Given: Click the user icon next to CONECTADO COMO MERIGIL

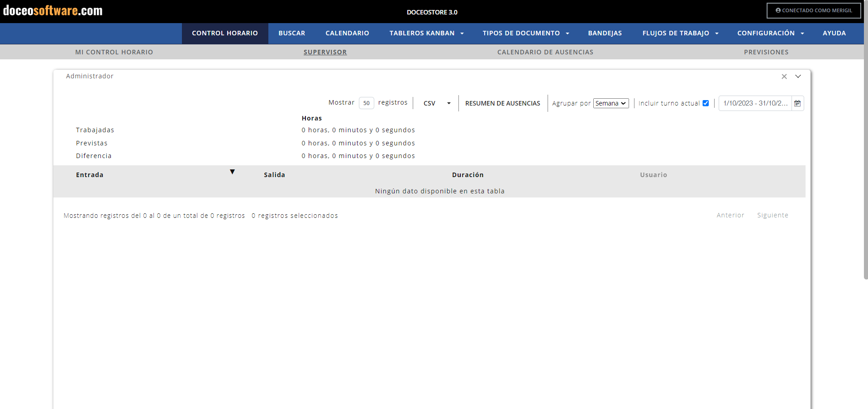Looking at the screenshot, I should pyautogui.click(x=777, y=10).
